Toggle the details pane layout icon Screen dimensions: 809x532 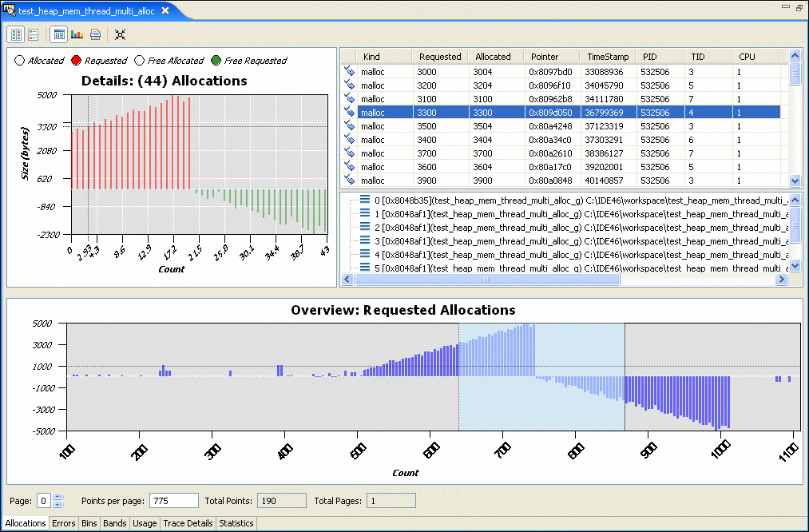(x=58, y=34)
